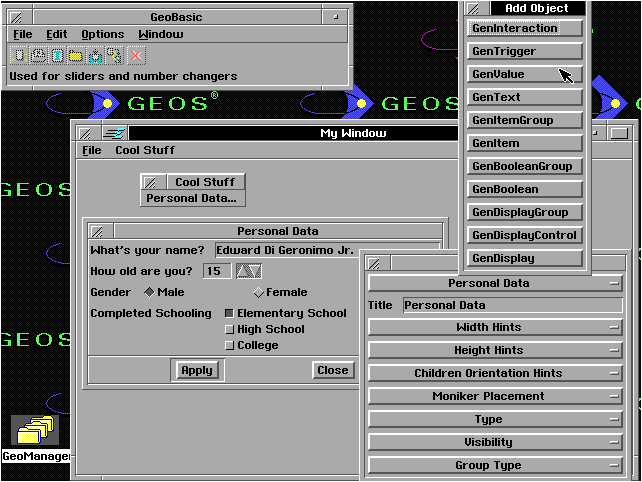
Task: Click the blue express icon in My Window title bar
Action: click(114, 133)
